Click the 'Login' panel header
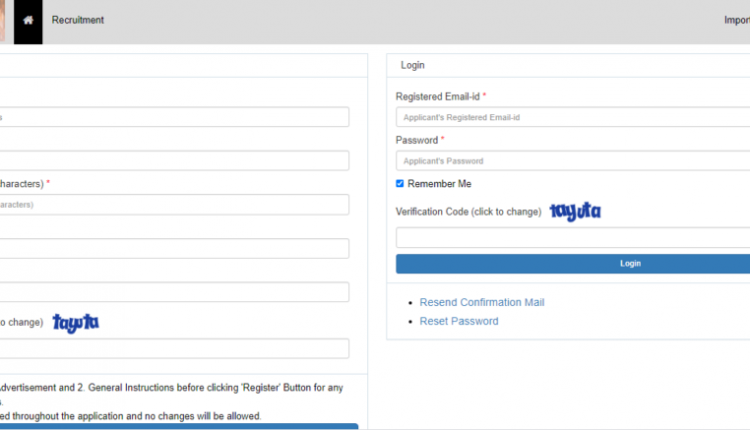 tap(413, 65)
